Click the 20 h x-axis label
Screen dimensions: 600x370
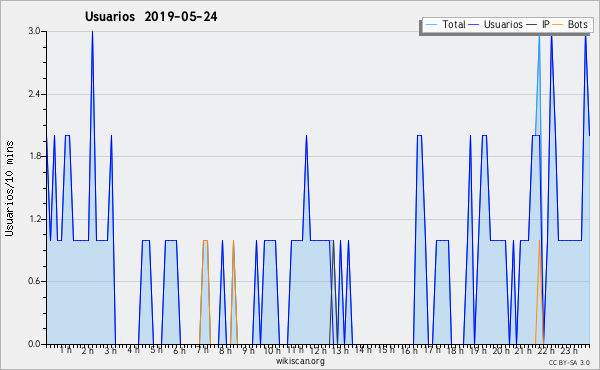[501, 351]
